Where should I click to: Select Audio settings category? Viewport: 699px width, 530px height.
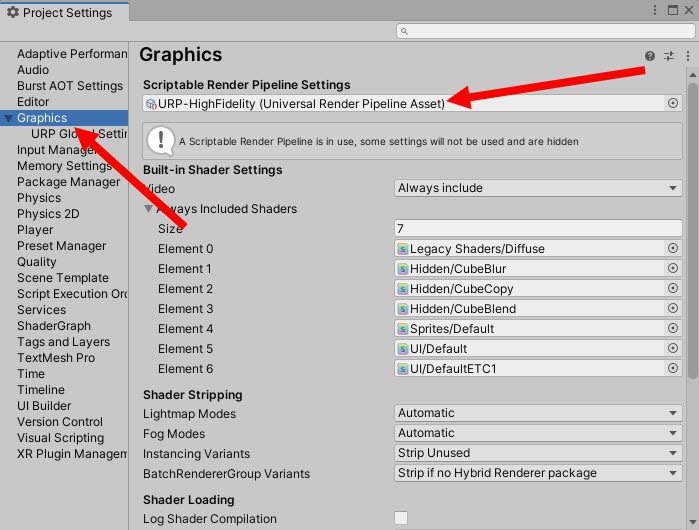click(33, 70)
